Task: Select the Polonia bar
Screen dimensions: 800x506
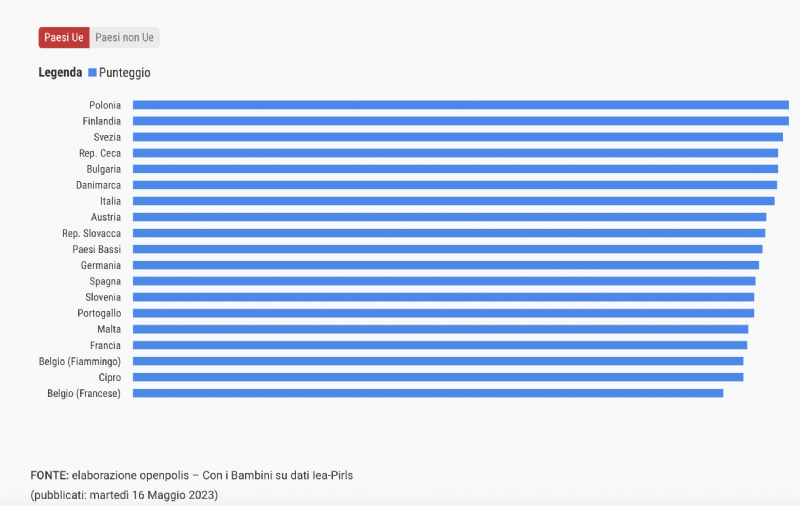Action: [461, 105]
